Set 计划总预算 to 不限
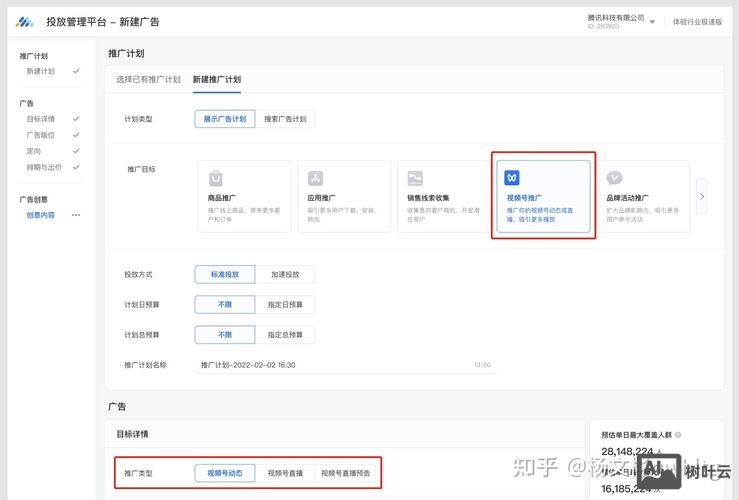The height and width of the screenshot is (500, 739). [x=225, y=335]
